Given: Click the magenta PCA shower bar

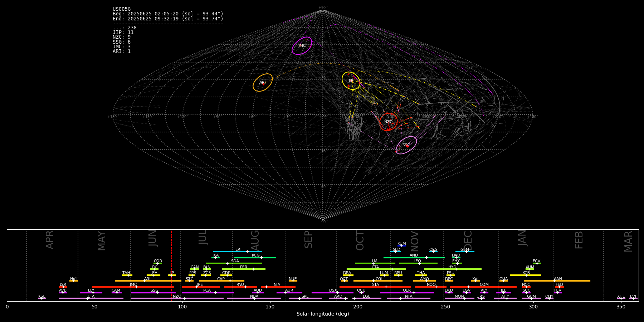Looking at the screenshot, I should click(208, 293).
